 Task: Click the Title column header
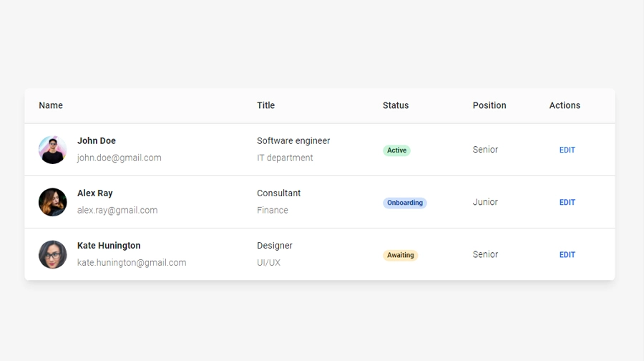point(265,105)
